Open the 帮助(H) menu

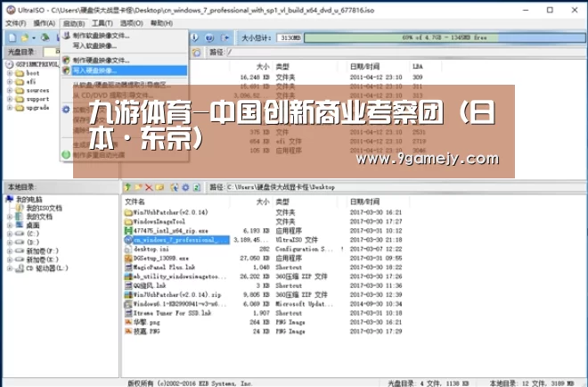(x=161, y=23)
